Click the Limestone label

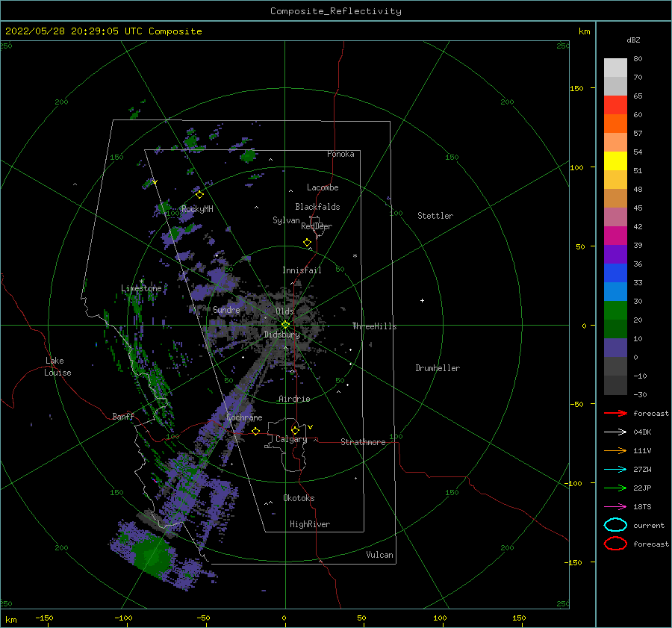pos(141,288)
